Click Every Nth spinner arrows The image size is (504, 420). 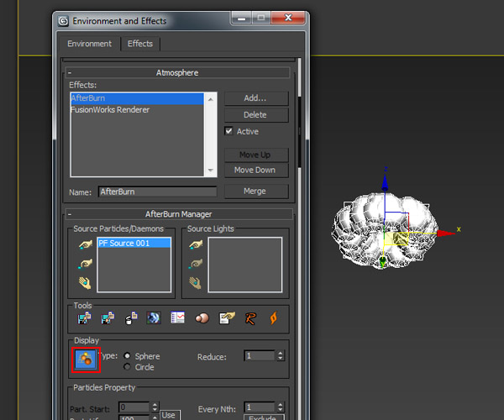[x=281, y=407]
